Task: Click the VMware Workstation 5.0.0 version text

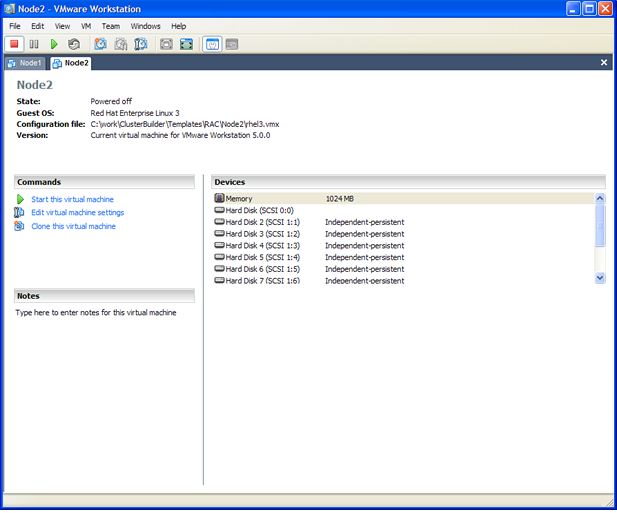Action: coord(180,135)
